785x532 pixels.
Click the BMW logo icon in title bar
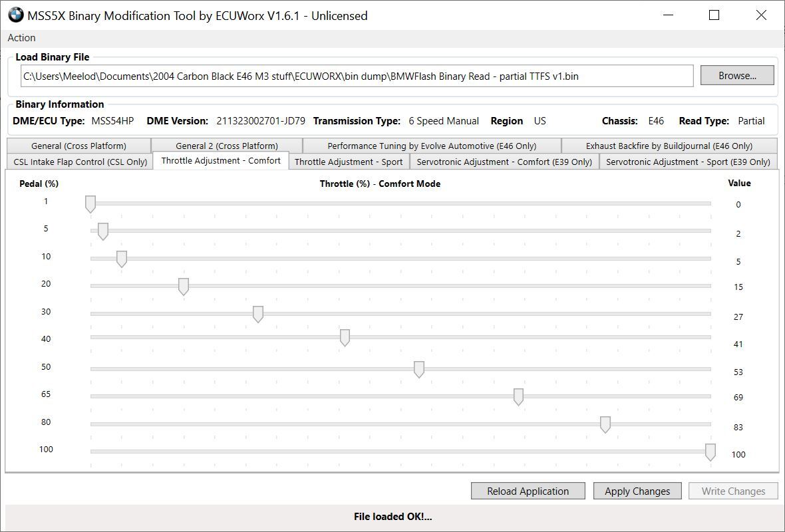tap(15, 15)
